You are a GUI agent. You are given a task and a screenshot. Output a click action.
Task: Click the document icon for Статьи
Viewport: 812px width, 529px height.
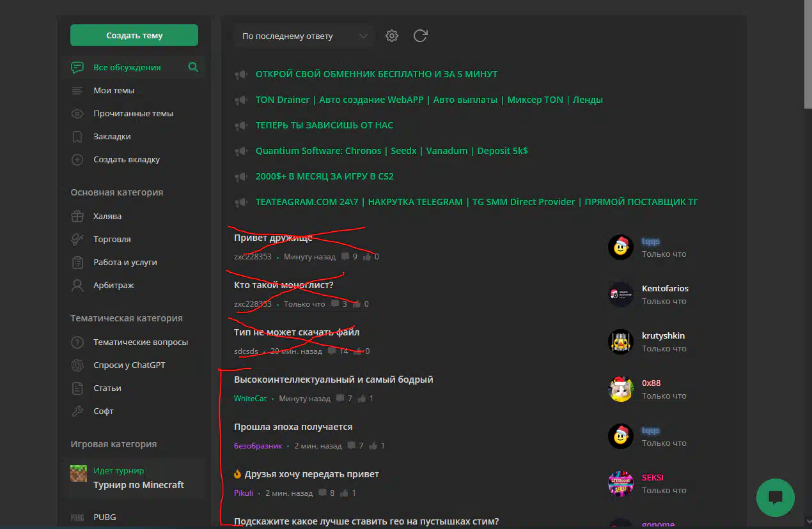click(x=77, y=388)
